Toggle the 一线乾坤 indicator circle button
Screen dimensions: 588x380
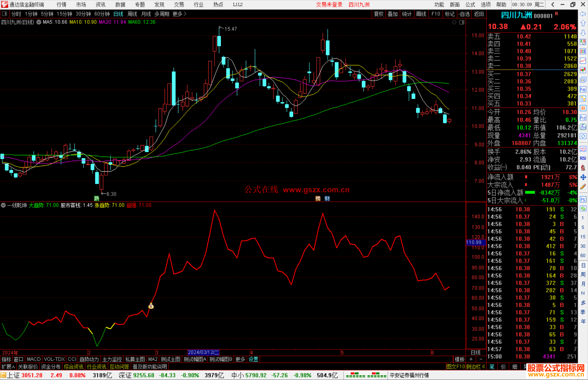(3, 205)
